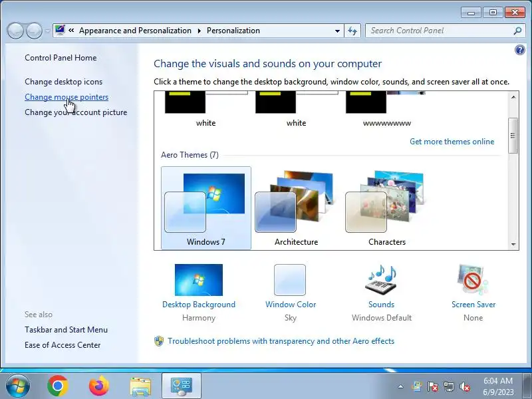Select the Windows 7 theme

point(206,208)
